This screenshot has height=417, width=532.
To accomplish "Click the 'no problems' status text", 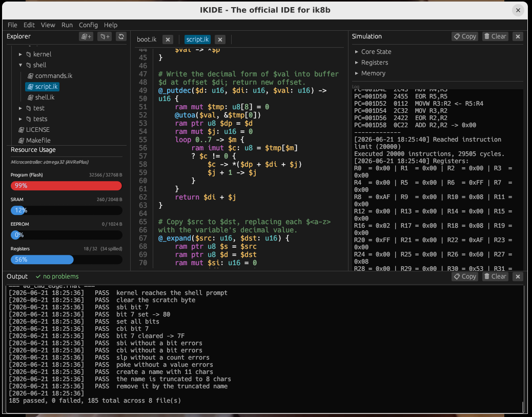I will pos(60,276).
